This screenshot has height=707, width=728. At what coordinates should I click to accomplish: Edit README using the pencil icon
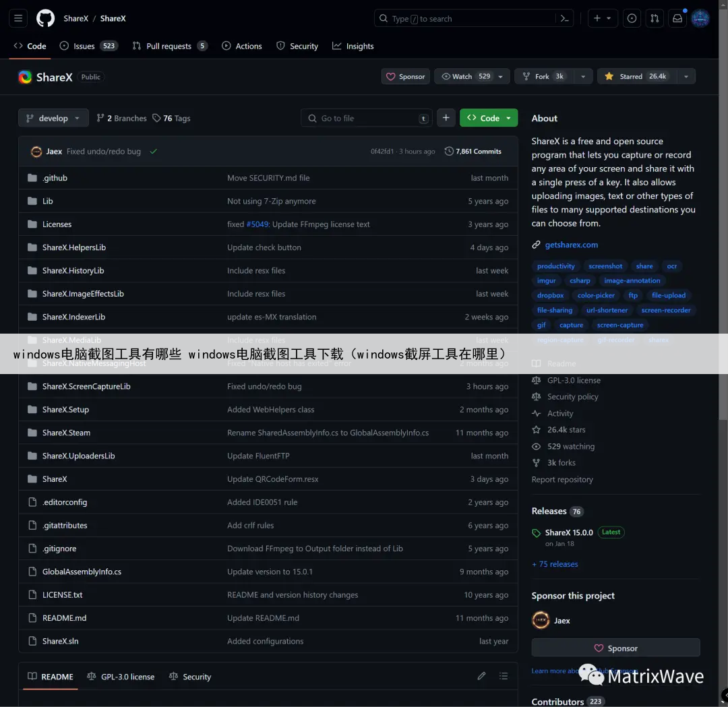481,676
